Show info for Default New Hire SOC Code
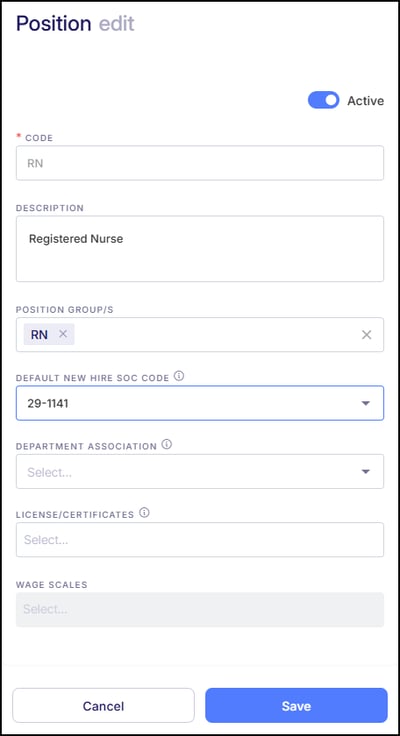The width and height of the screenshot is (400, 736). coord(179,376)
